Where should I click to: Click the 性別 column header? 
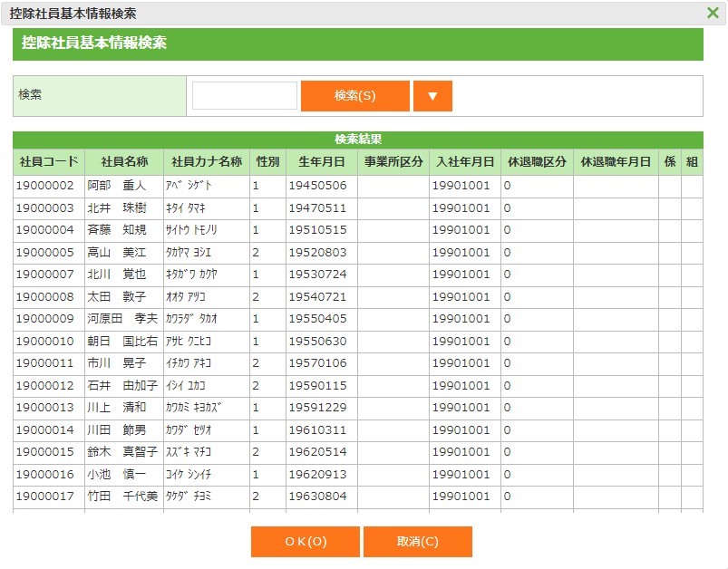(267, 162)
